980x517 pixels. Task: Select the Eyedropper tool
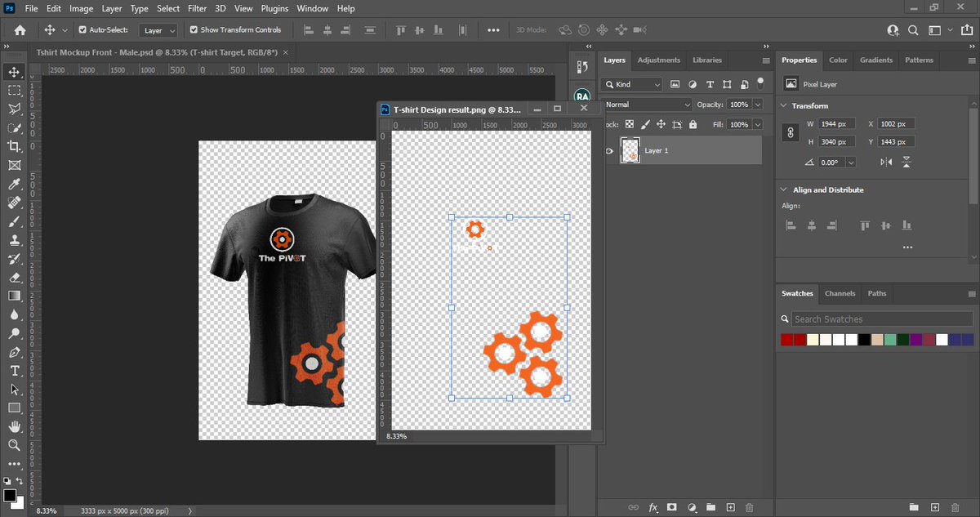tap(14, 184)
